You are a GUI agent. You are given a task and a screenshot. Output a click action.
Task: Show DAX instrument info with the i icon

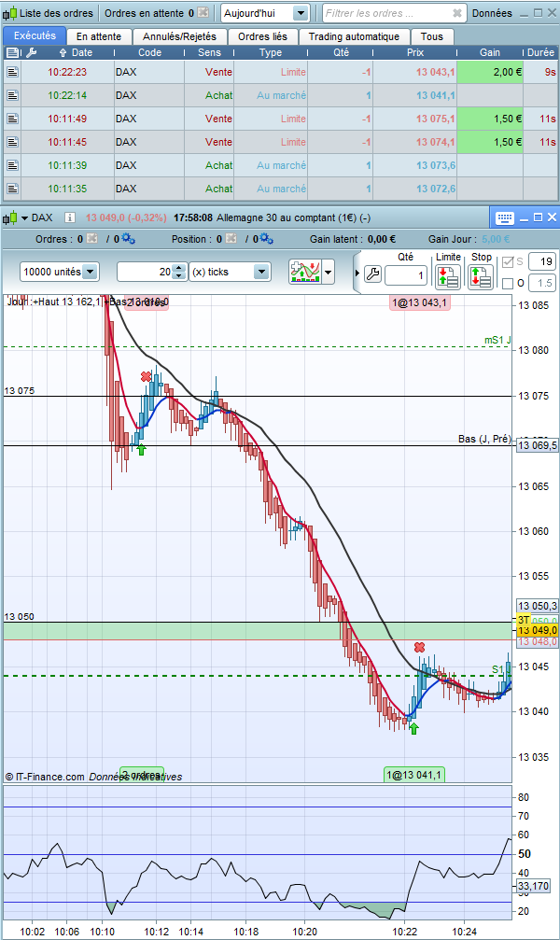70,217
